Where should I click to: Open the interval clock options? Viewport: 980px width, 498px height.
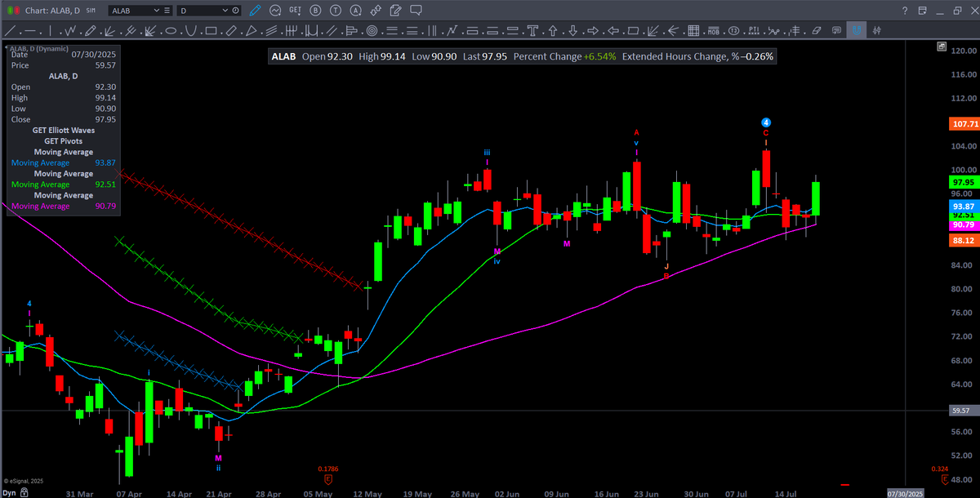click(236, 11)
